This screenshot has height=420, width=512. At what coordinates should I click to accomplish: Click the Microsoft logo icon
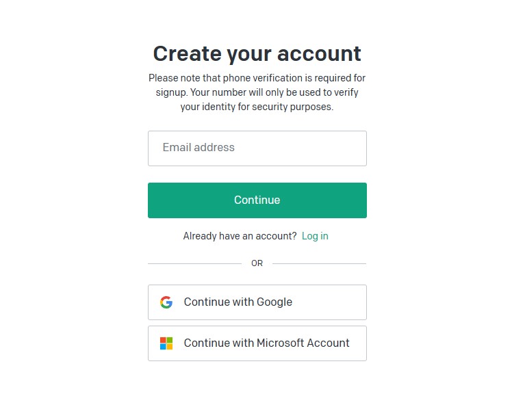[166, 343]
